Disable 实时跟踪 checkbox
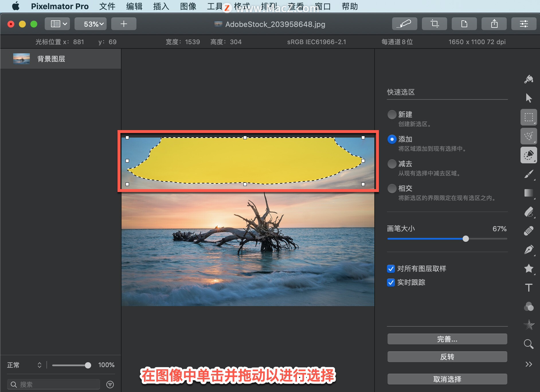540x392 pixels. (x=391, y=283)
